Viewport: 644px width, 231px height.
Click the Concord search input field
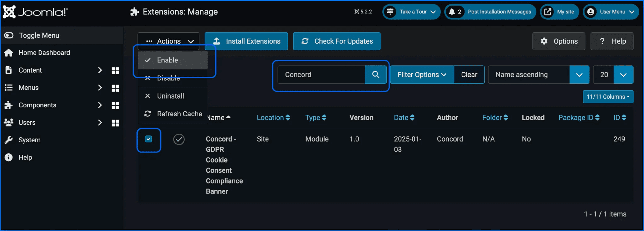(321, 75)
